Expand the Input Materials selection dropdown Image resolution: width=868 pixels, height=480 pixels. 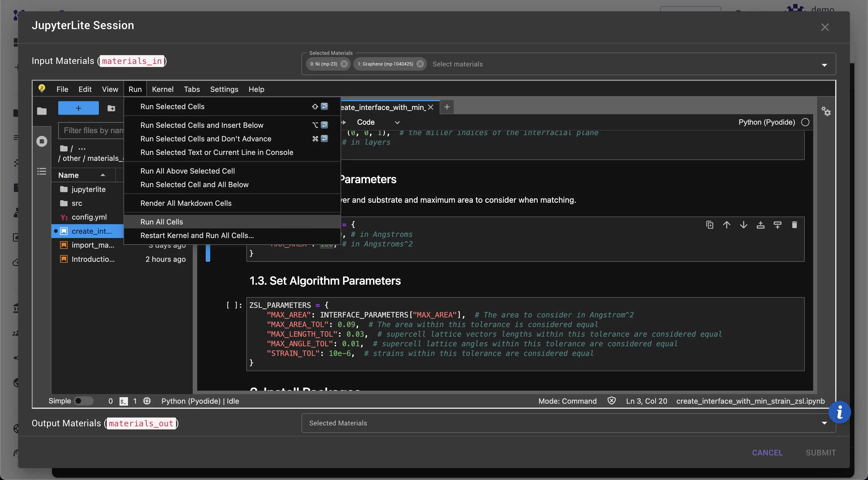point(824,65)
